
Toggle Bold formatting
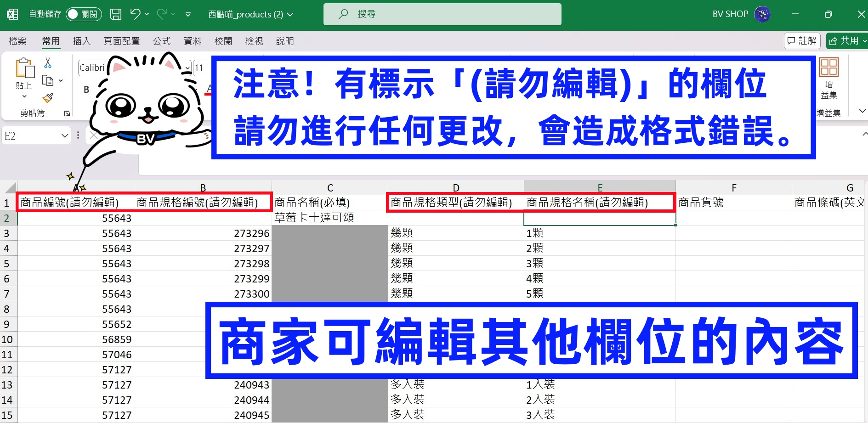coord(86,90)
